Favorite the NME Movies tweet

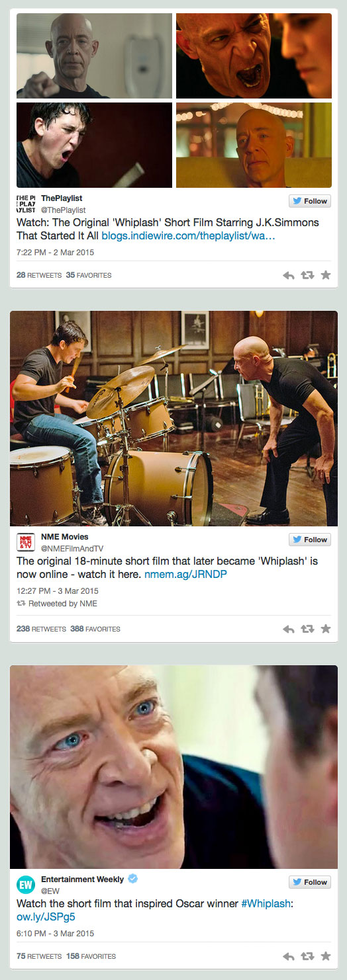point(325,629)
